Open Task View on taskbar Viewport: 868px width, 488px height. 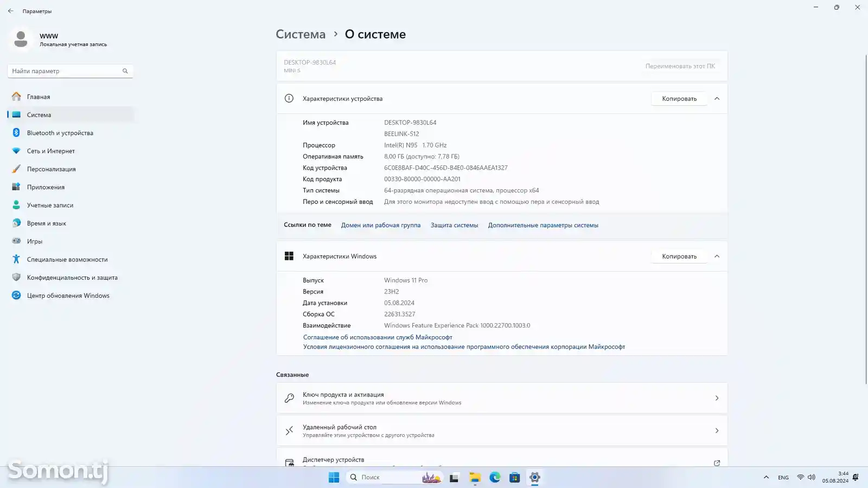coord(454,477)
